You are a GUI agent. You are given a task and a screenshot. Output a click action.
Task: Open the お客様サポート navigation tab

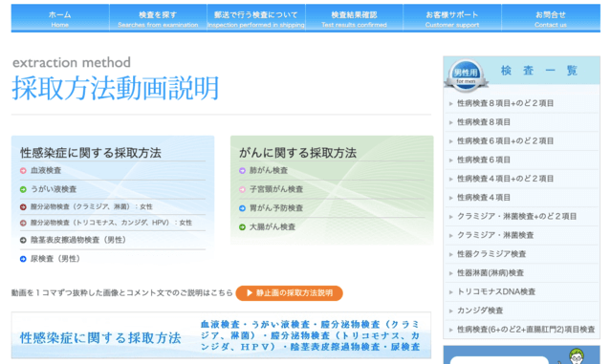(x=452, y=19)
